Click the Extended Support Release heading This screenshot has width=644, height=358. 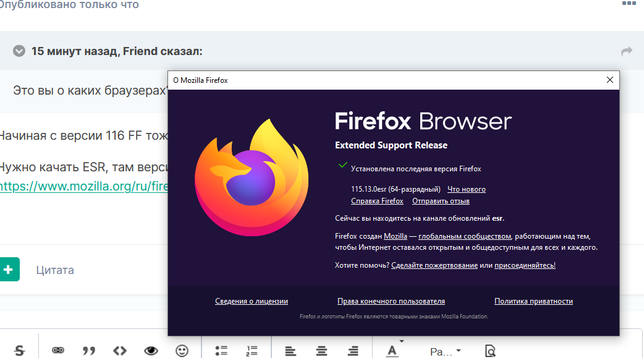click(x=391, y=145)
